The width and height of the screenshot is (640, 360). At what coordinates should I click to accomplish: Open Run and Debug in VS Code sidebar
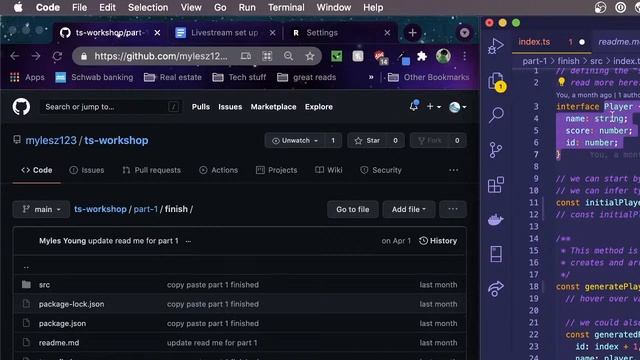(x=496, y=46)
